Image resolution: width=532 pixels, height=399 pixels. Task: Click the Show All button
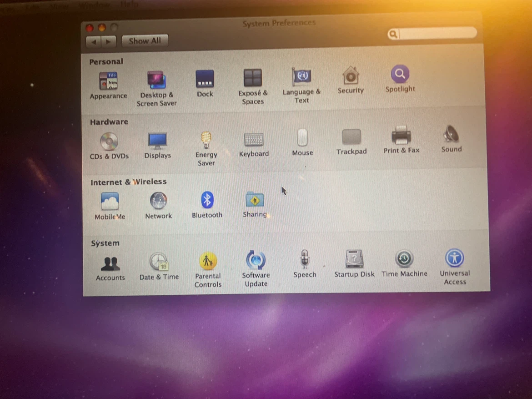point(145,41)
